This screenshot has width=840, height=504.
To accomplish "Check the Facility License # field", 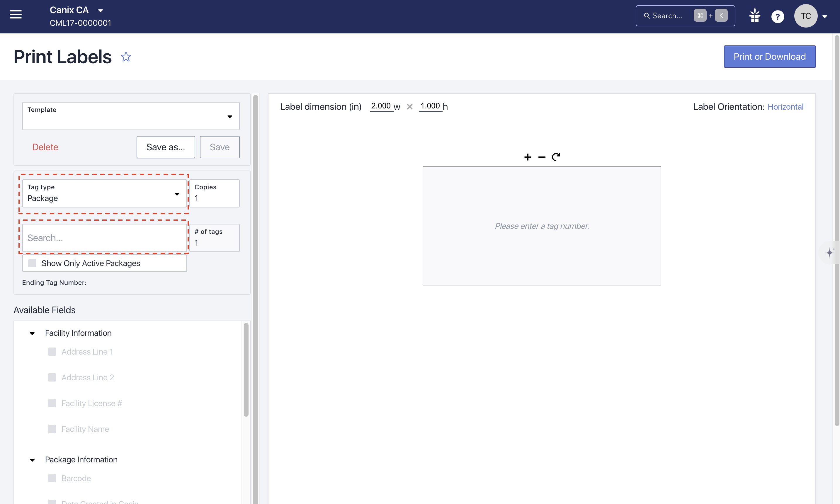I will [52, 403].
